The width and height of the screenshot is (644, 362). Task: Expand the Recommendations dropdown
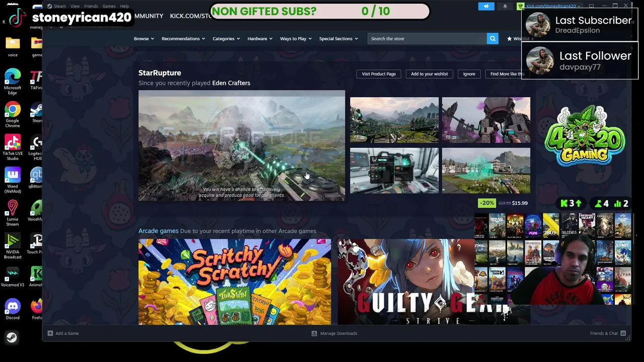[x=183, y=39]
